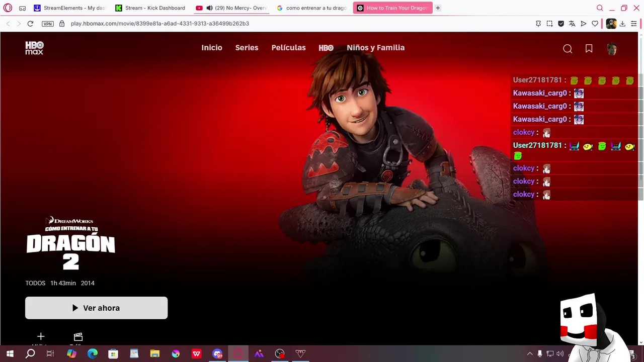This screenshot has height=362, width=644.
Task: Reload the HBO Max page
Action: 30,24
